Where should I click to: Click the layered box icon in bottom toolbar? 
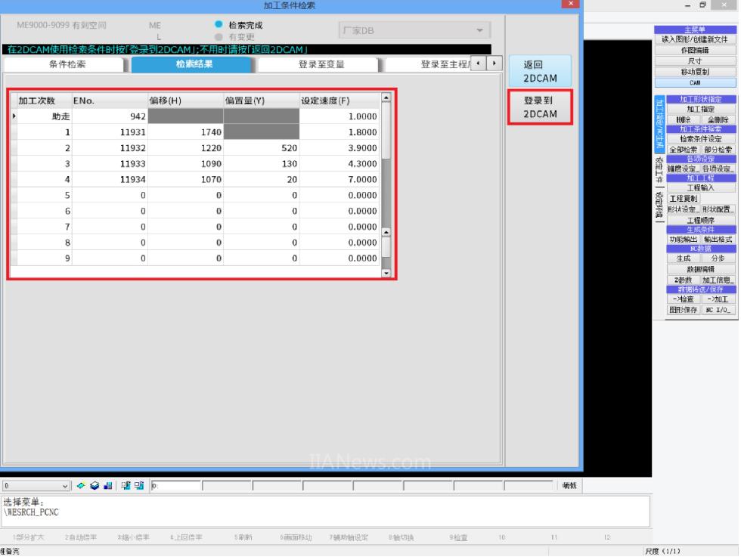pyautogui.click(x=95, y=485)
